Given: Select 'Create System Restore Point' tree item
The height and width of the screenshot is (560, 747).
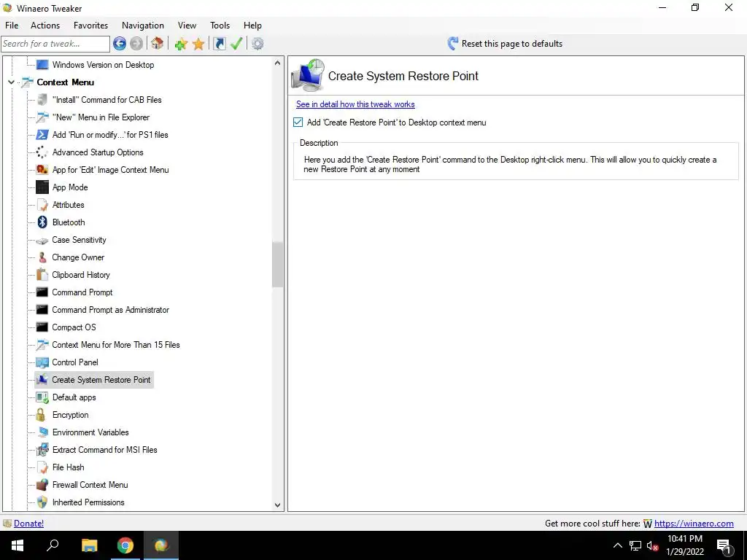Looking at the screenshot, I should coord(101,379).
